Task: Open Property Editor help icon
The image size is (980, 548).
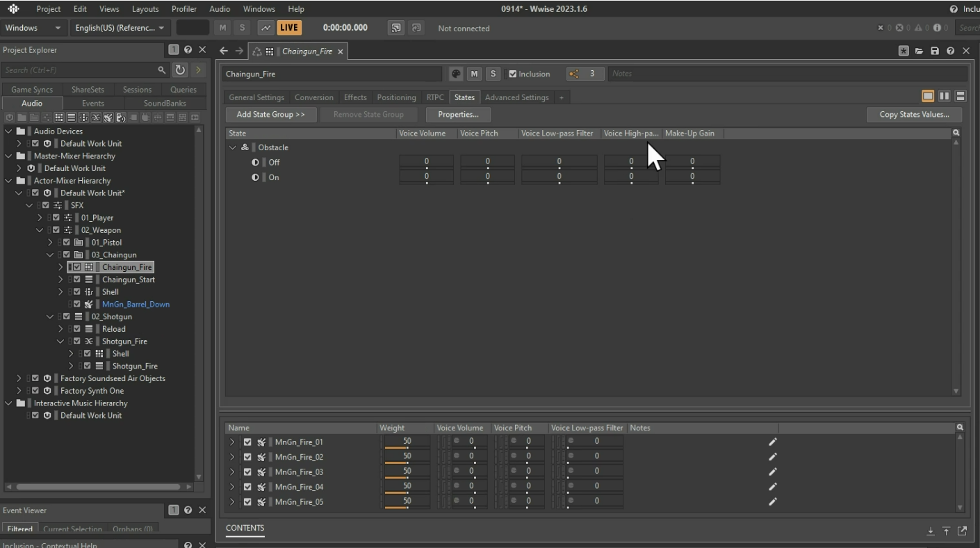Action: pyautogui.click(x=950, y=51)
